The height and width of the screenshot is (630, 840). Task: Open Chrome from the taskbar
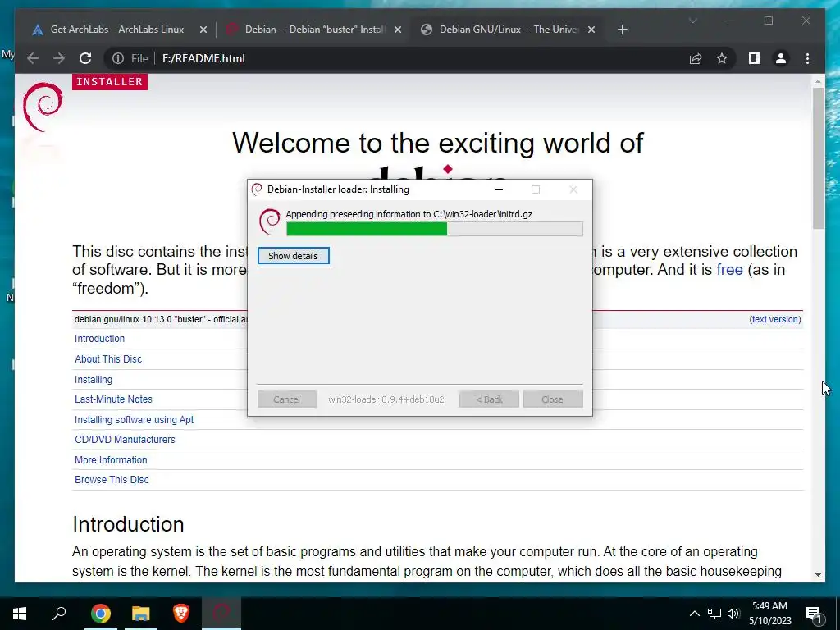pyautogui.click(x=100, y=614)
